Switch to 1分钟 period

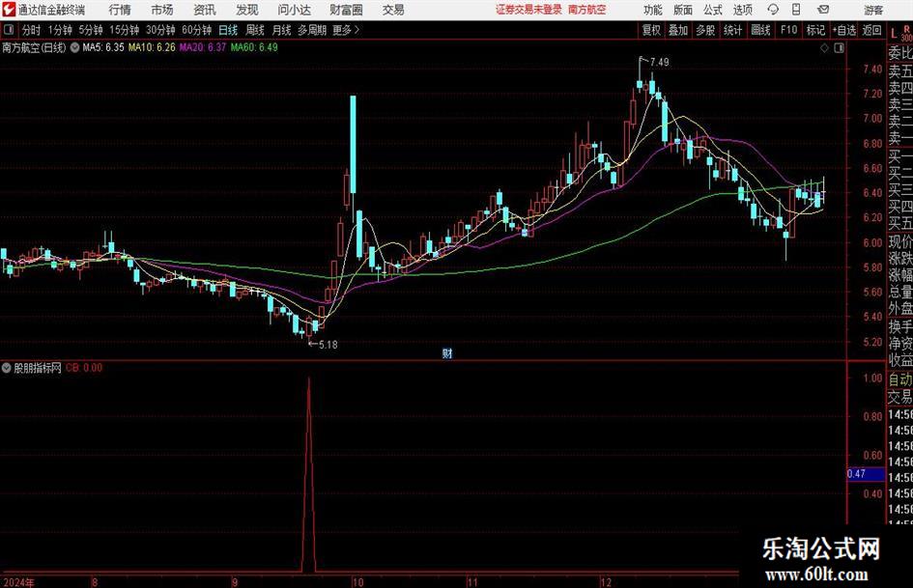(x=60, y=30)
